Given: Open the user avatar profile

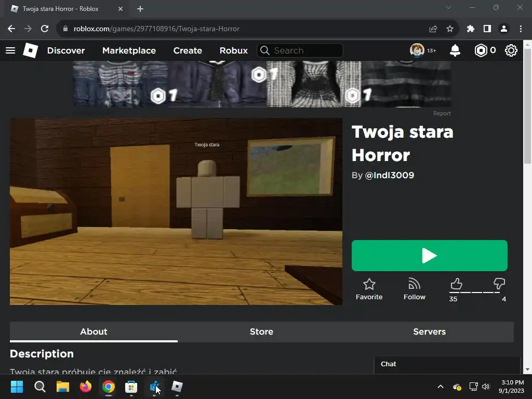Looking at the screenshot, I should 417,50.
